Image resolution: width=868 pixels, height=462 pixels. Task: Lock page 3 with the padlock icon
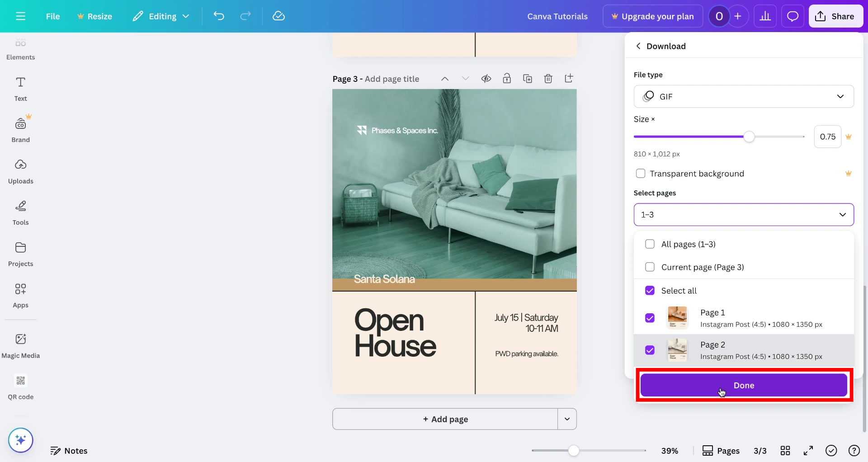point(507,78)
